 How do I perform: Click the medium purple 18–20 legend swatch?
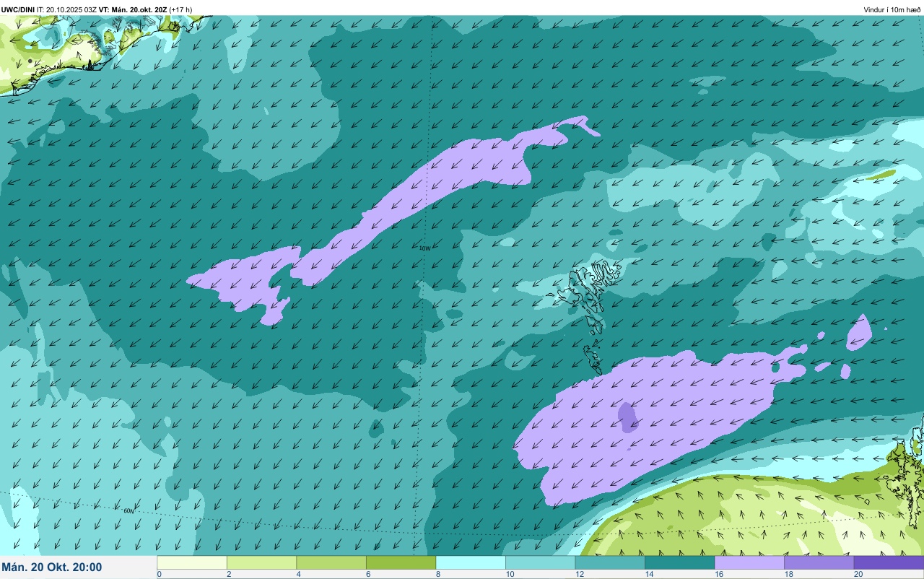tap(819, 562)
